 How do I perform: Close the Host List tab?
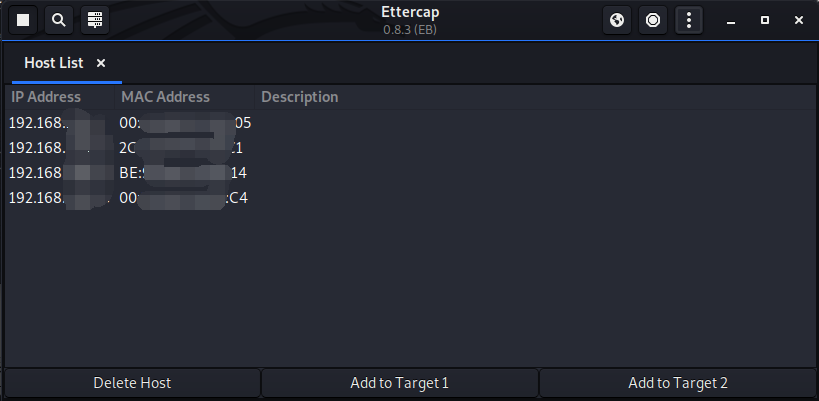[x=101, y=63]
